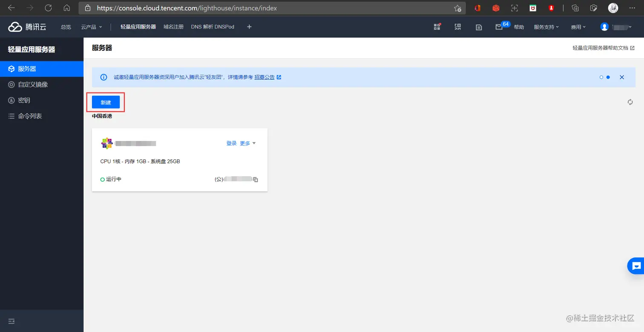
Task: Open browser collections icon
Action: click(575, 8)
